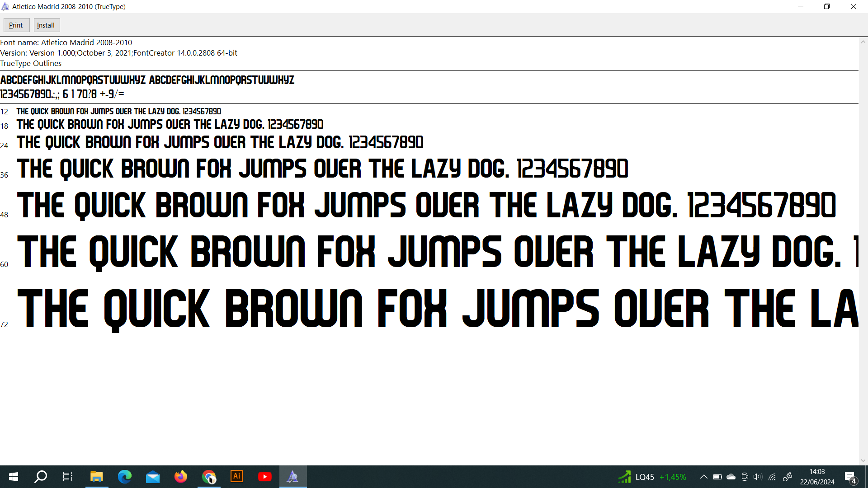This screenshot has width=868, height=488.
Task: Click the Install button
Action: click(47, 25)
